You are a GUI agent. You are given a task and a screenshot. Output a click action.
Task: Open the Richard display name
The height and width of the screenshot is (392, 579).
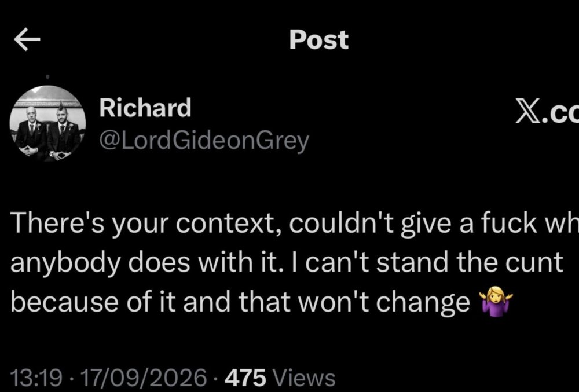point(145,108)
